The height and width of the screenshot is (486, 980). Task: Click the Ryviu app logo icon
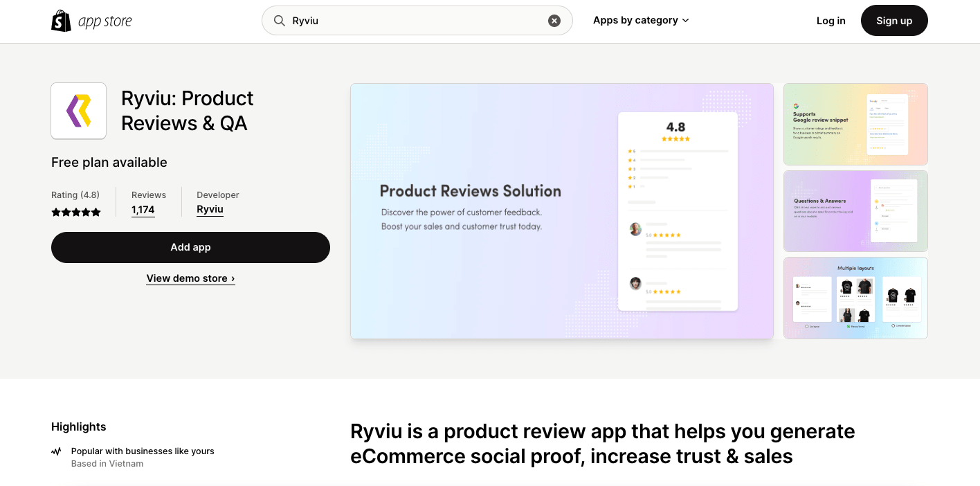79,111
